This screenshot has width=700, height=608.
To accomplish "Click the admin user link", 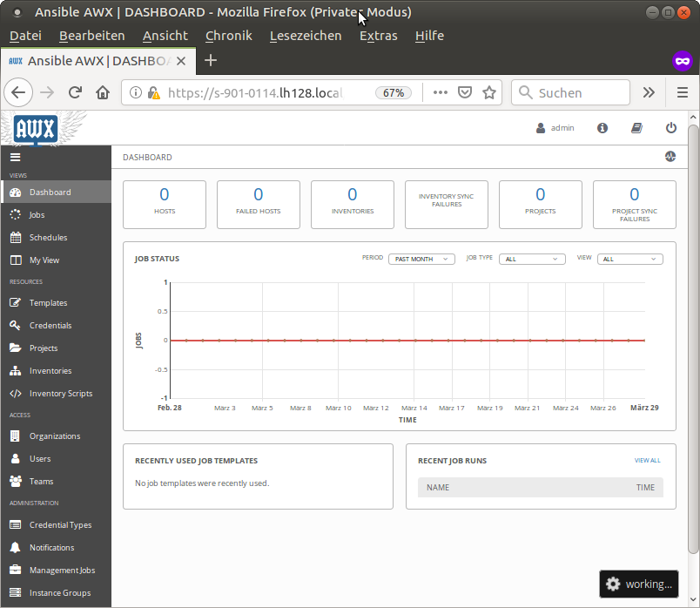I will pyautogui.click(x=555, y=128).
